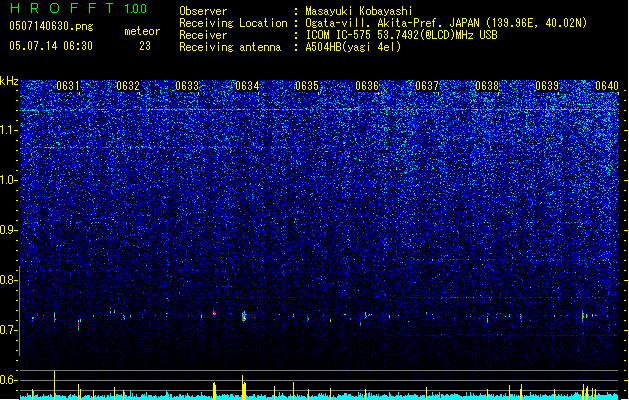Click the 0636 time marker
This screenshot has width=629, height=400.
tap(367, 86)
